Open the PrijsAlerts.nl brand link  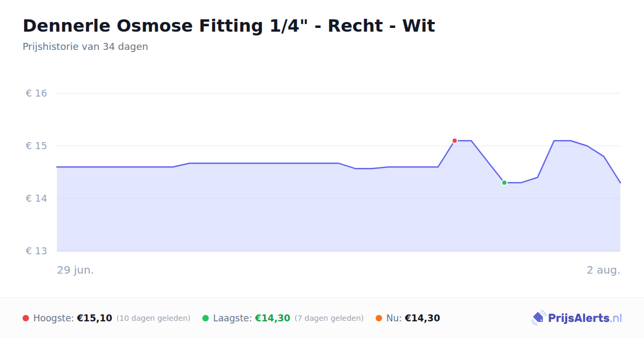pos(577,318)
